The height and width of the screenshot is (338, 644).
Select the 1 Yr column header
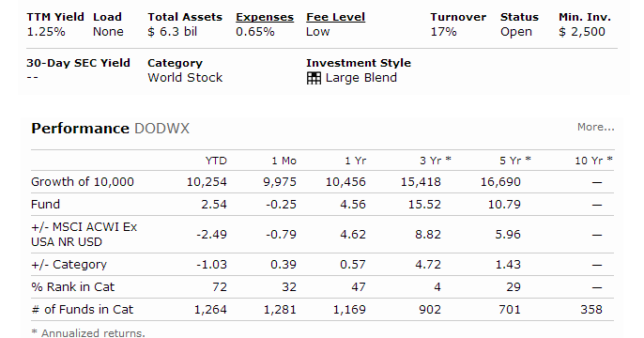click(x=355, y=161)
